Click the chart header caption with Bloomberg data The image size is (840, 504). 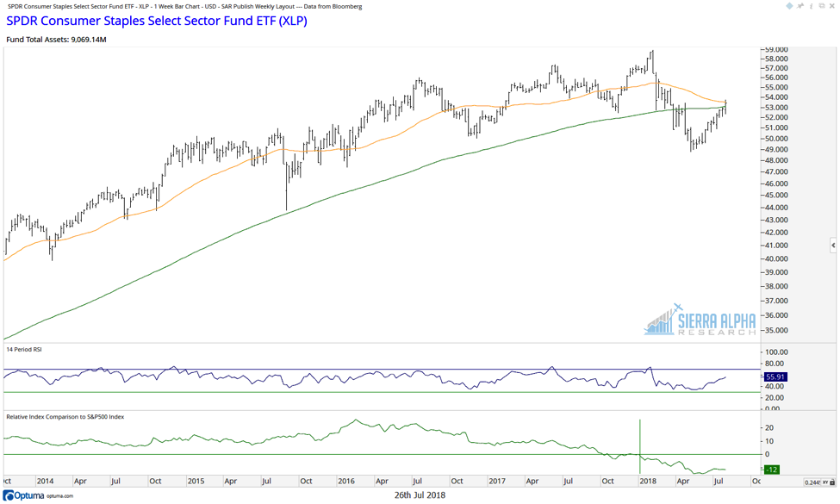pyautogui.click(x=185, y=6)
